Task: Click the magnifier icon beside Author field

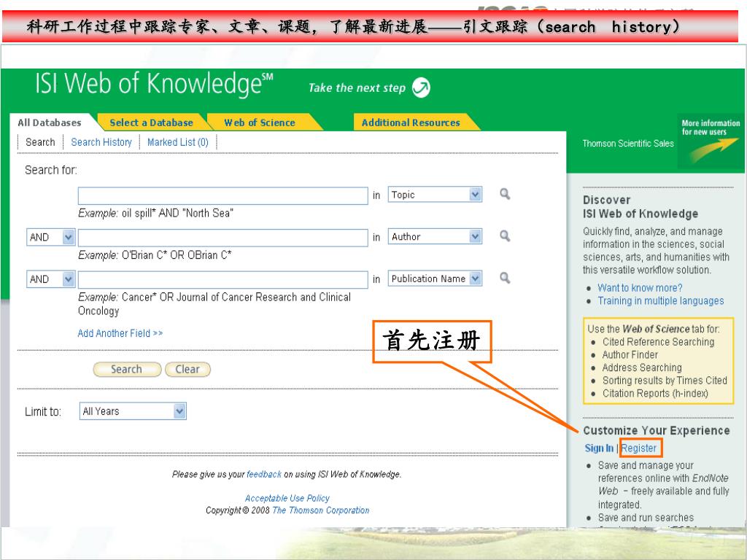Action: click(x=505, y=236)
